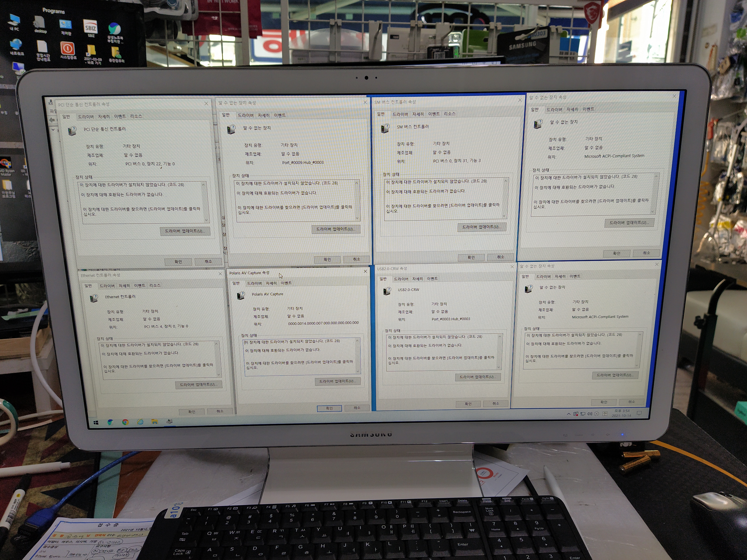The width and height of the screenshot is (747, 560).
Task: Switch to 리소스 tab in Ethernet 컨트롤러 window
Action: (x=155, y=286)
